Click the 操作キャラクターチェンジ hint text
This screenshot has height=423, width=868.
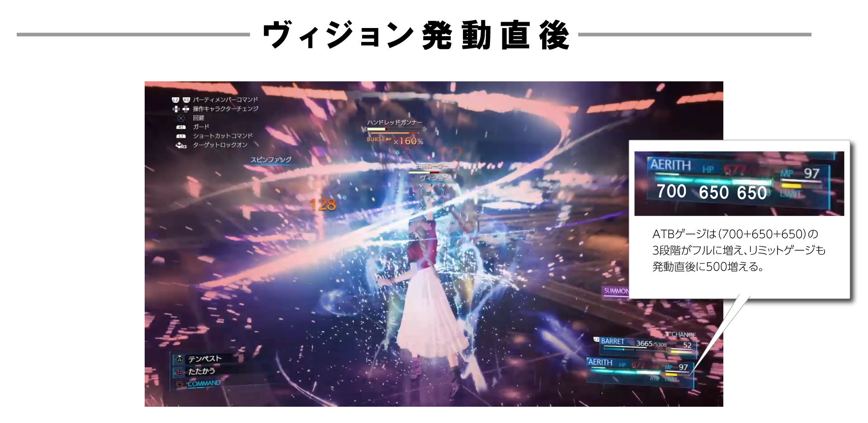[x=226, y=109]
